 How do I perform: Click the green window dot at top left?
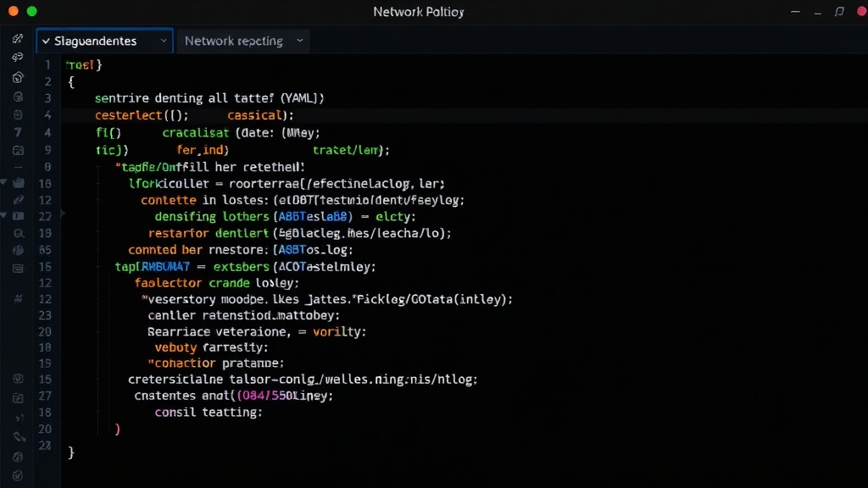[31, 11]
